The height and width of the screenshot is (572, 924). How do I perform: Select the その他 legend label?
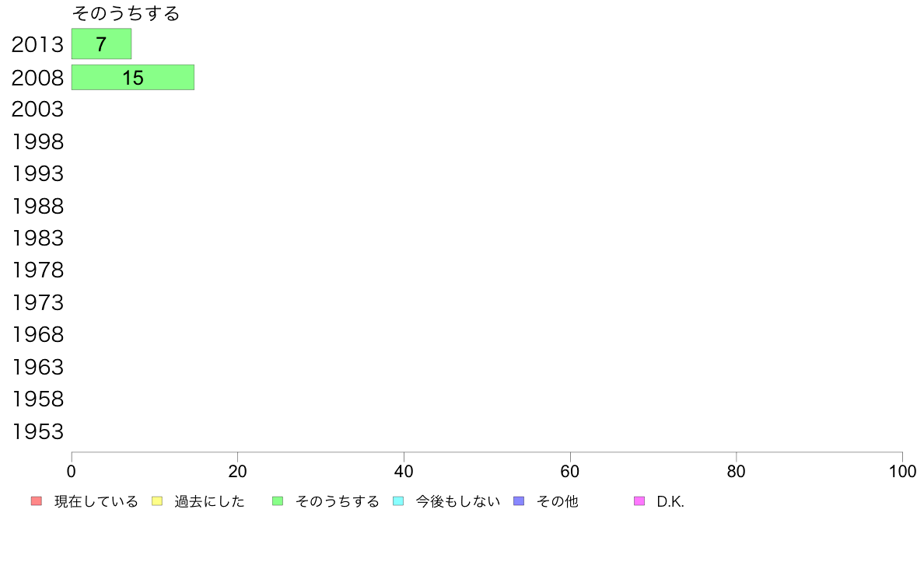[557, 502]
